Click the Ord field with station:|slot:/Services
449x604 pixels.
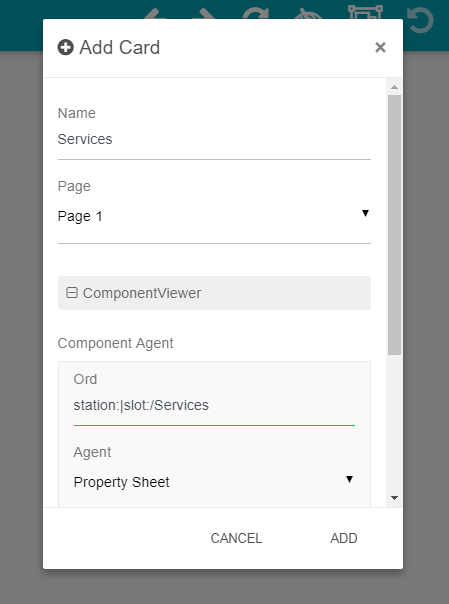click(x=214, y=405)
